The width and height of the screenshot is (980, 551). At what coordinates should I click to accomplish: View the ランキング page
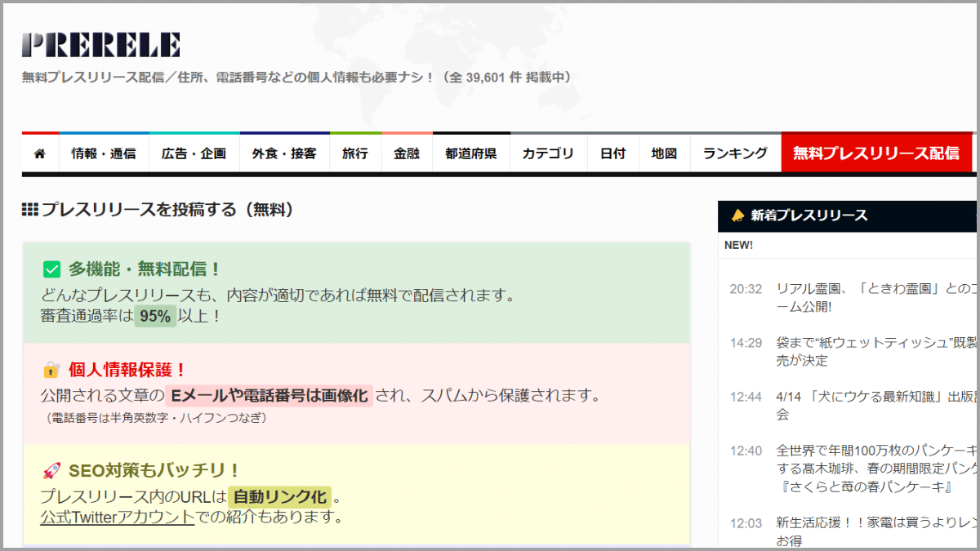[x=734, y=152]
